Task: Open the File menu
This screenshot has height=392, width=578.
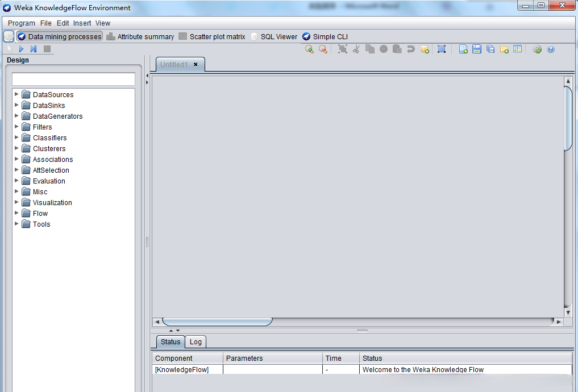Action: (x=45, y=23)
